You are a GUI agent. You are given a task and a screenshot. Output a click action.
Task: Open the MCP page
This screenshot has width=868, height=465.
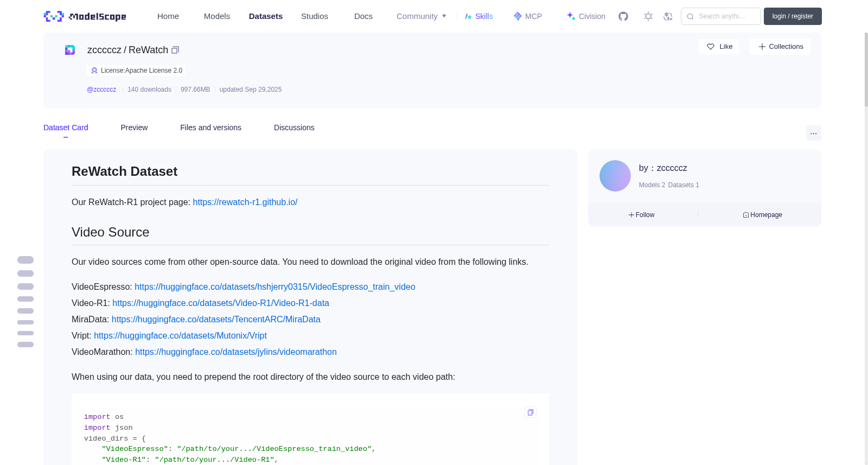pos(528,16)
